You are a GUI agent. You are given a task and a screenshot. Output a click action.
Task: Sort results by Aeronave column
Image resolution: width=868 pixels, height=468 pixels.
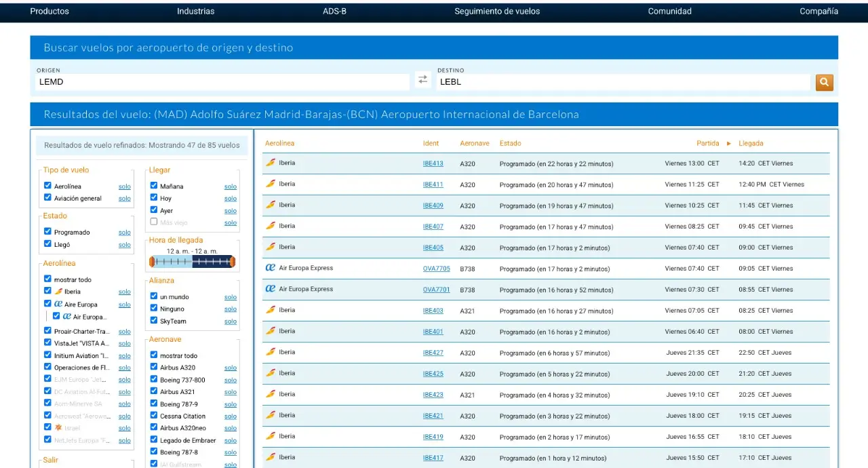[475, 144]
